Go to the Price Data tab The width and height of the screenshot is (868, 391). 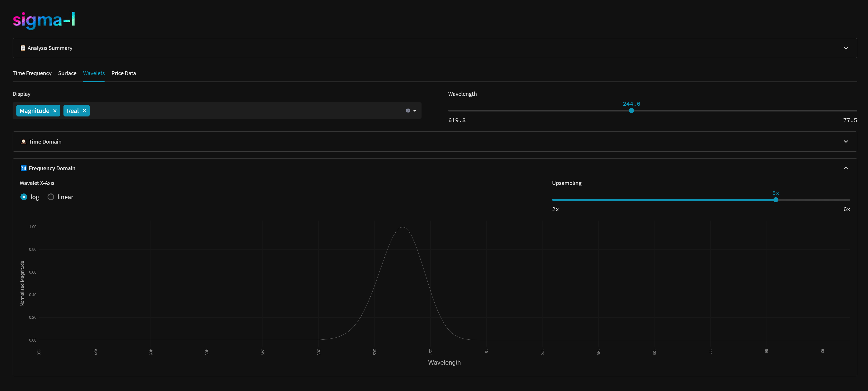pos(124,73)
